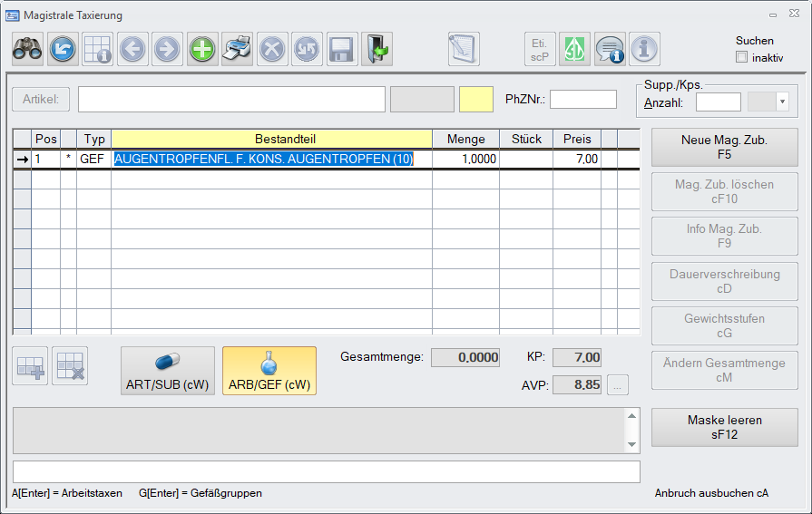Click the yellow color box beside Artikel
This screenshot has height=514, width=812.
[476, 99]
